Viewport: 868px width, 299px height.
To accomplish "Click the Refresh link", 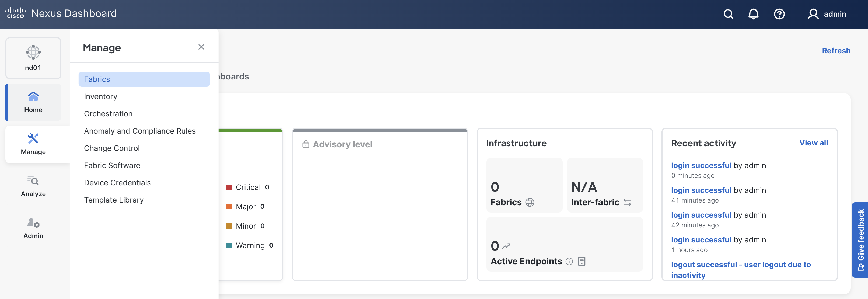I will (836, 51).
